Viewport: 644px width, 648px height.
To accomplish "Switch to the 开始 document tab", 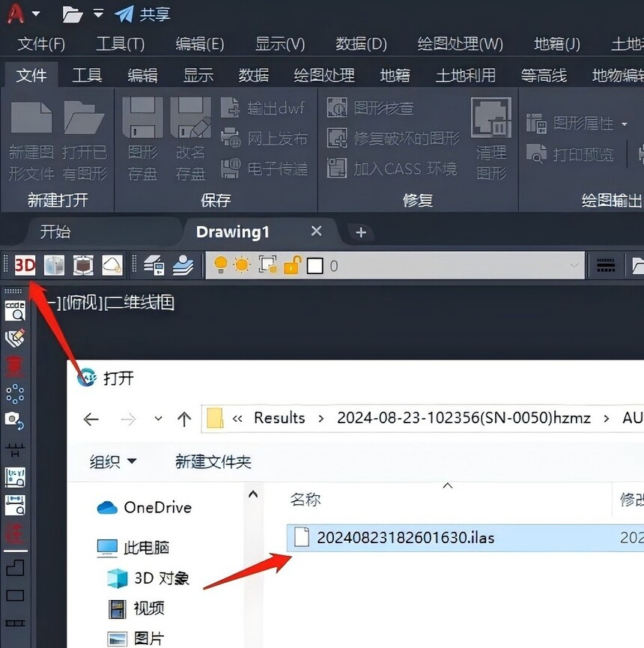I will (x=55, y=231).
